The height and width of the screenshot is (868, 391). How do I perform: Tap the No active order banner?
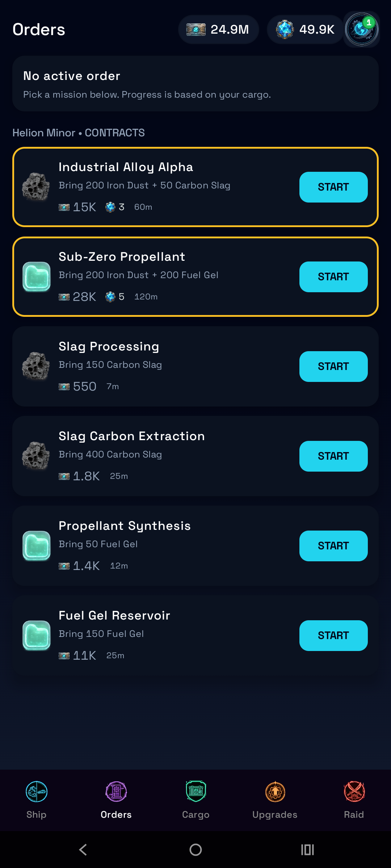coord(195,84)
